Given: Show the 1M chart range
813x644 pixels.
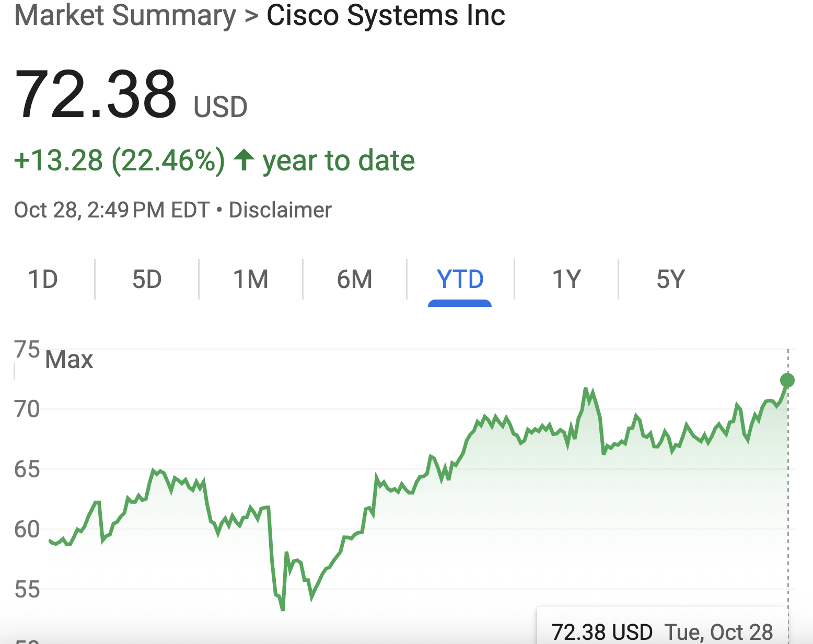Looking at the screenshot, I should 251,279.
